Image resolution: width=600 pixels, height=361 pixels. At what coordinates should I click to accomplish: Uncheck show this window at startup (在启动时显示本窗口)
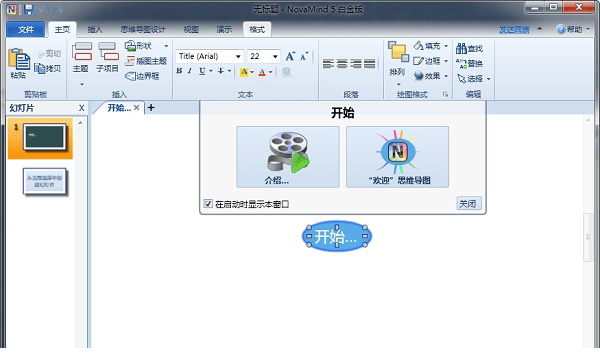(208, 204)
